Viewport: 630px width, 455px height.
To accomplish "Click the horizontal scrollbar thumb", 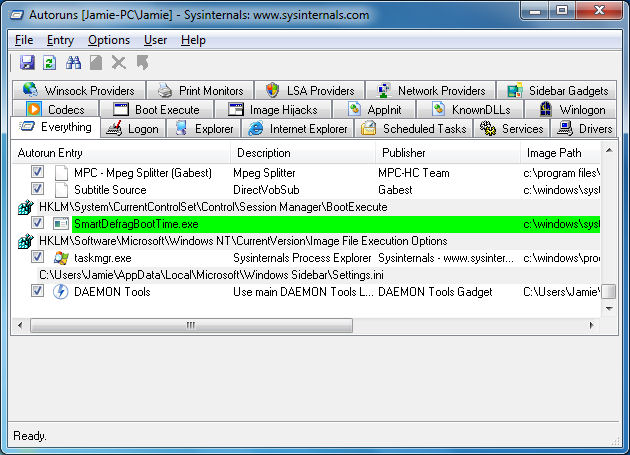I will 191,325.
